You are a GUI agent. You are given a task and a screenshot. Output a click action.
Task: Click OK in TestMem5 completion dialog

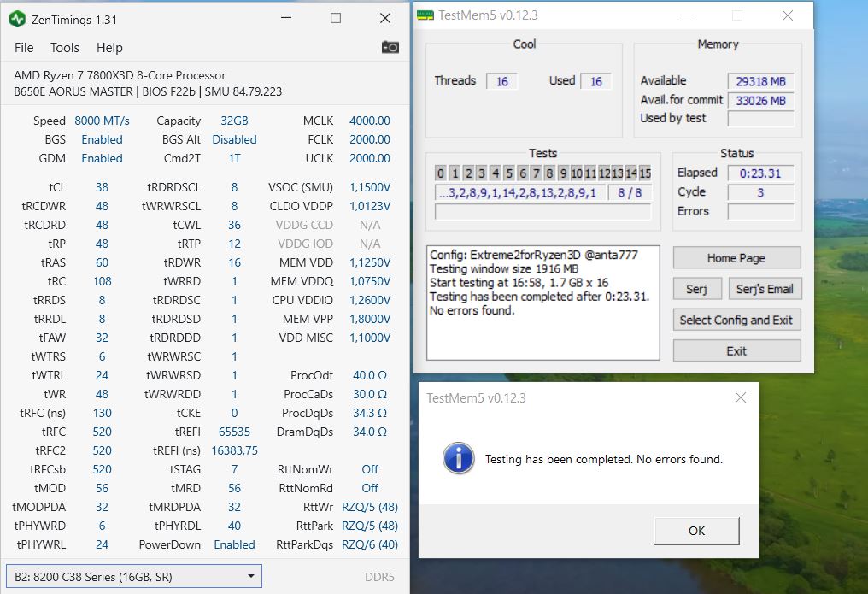pos(696,531)
